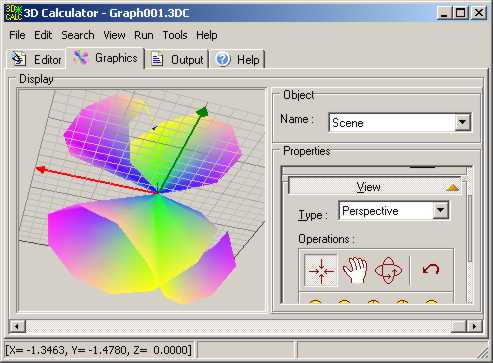Screen dimensions: 493x363
Task: Click the Help tab question-mark icon
Action: tap(223, 59)
